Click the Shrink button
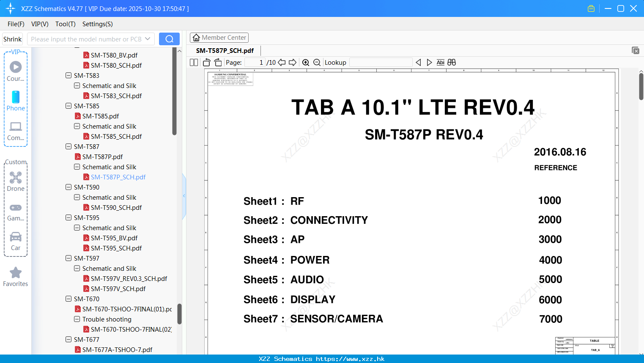This screenshot has height=363, width=644. pyautogui.click(x=13, y=39)
